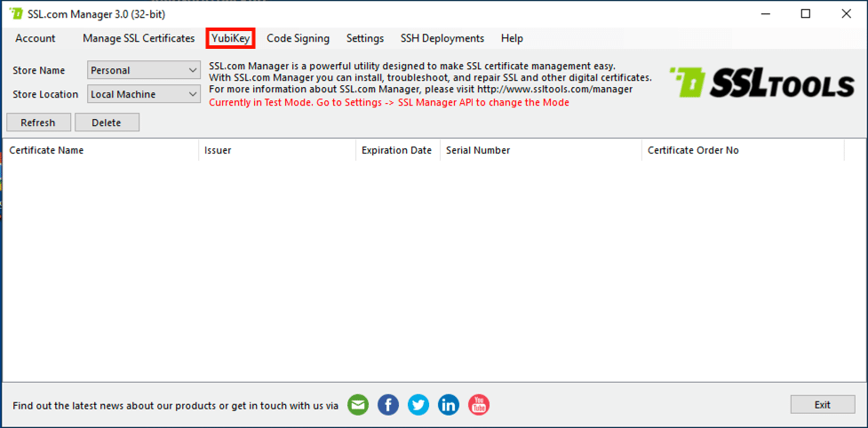Open the Settings menu
This screenshot has width=868, height=428.
(x=365, y=38)
